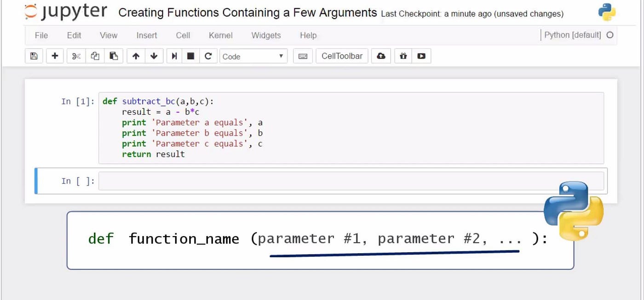The image size is (644, 300).
Task: Open the keyboard shortcuts palette
Action: coord(302,56)
